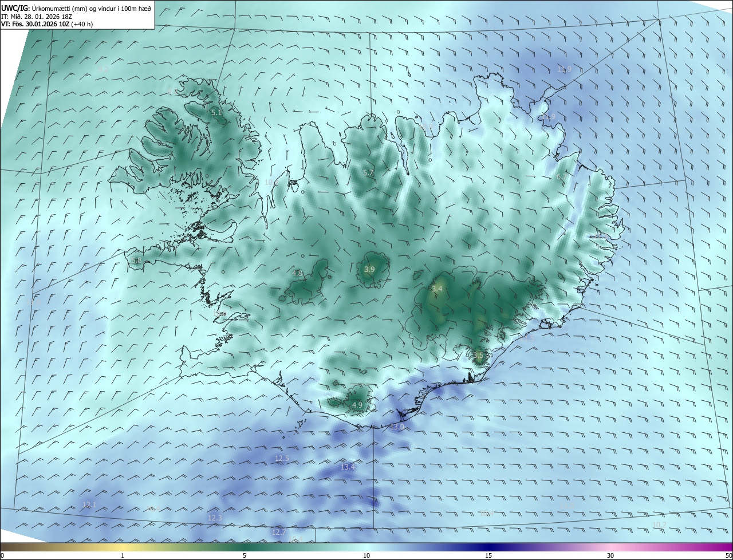Select the initialization time line 'IT: Mið. 28. 01. 2026 18Z'
Screen dimensions: 733x560
click(38, 17)
